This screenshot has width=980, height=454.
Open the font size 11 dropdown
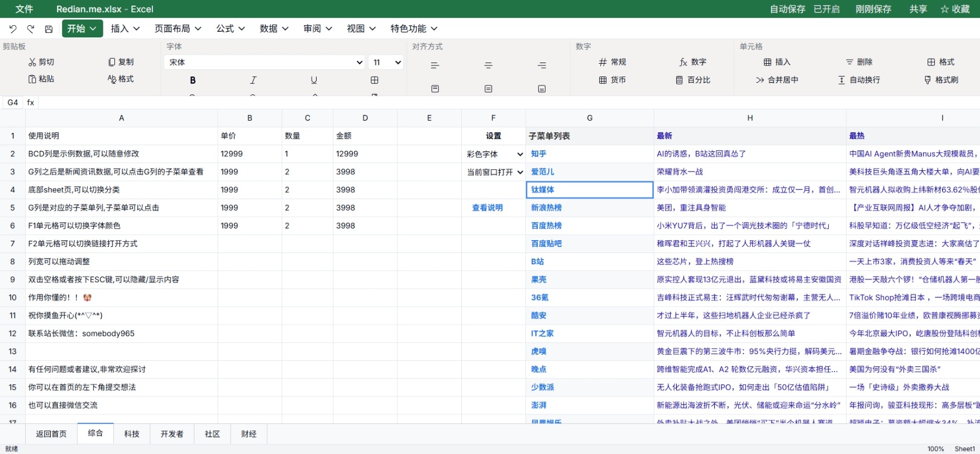coord(386,62)
